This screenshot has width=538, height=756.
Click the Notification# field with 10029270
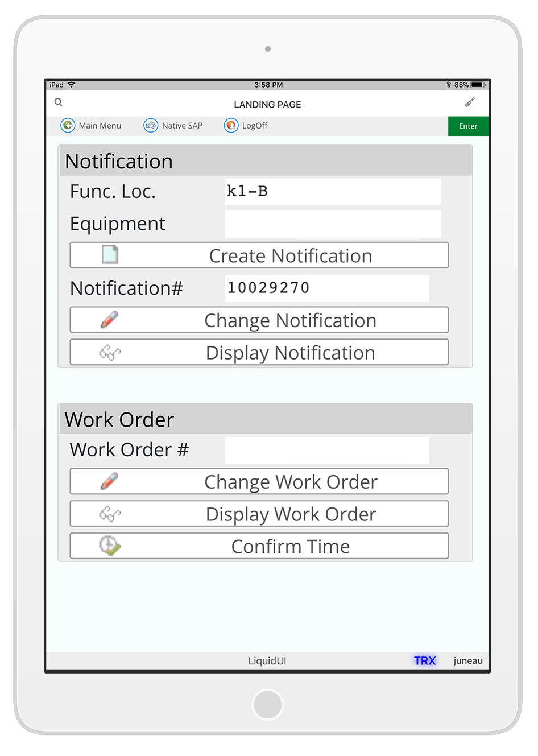coord(326,288)
